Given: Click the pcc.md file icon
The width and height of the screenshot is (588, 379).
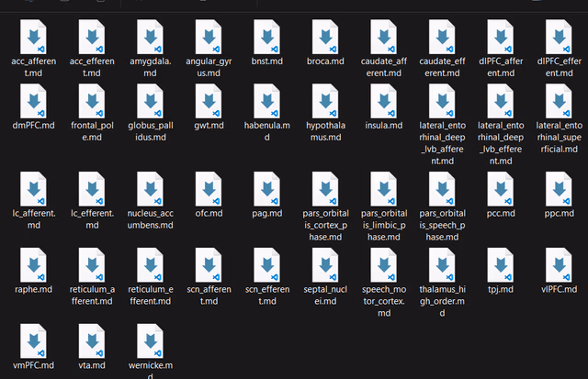Looking at the screenshot, I should coord(501,189).
